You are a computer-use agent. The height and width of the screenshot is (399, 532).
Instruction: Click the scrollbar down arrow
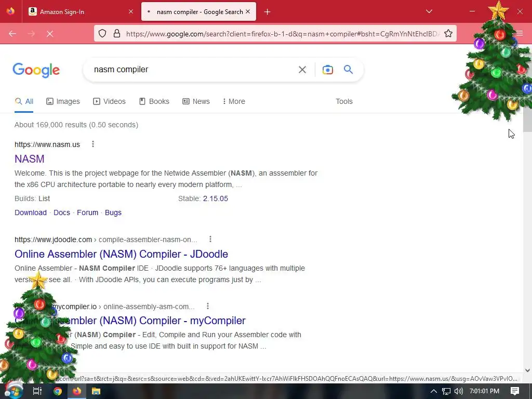point(527,370)
